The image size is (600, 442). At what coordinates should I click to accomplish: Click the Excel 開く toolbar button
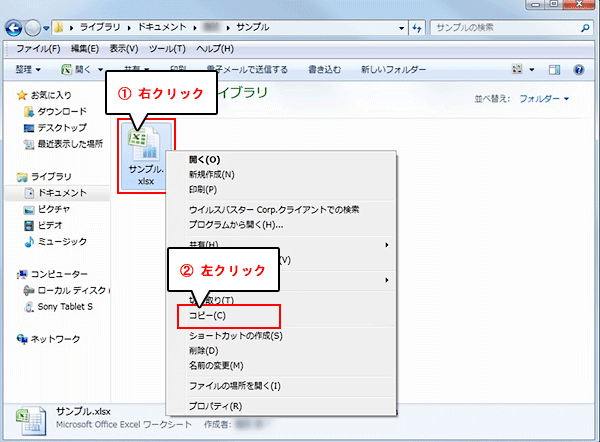pos(77,70)
